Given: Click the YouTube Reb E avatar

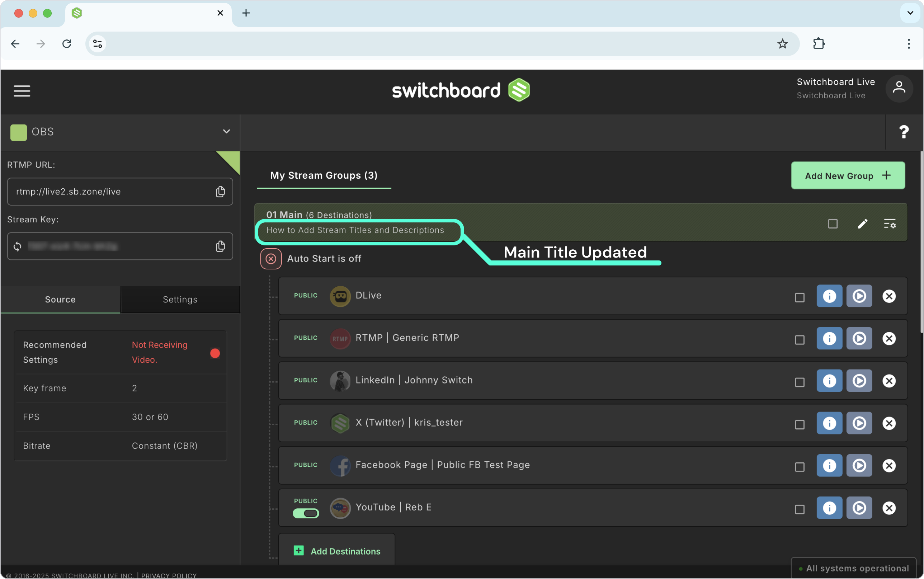Looking at the screenshot, I should pos(340,508).
